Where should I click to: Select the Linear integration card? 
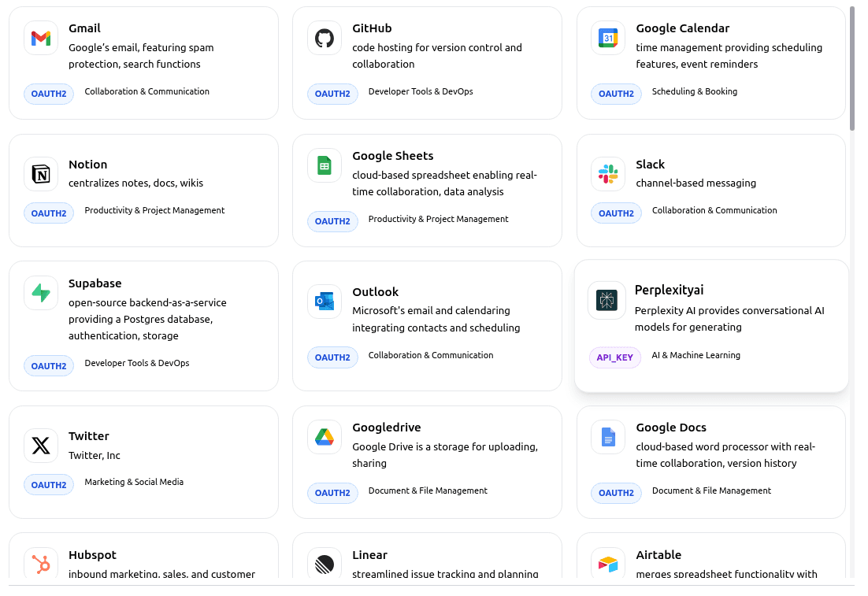pos(427,564)
